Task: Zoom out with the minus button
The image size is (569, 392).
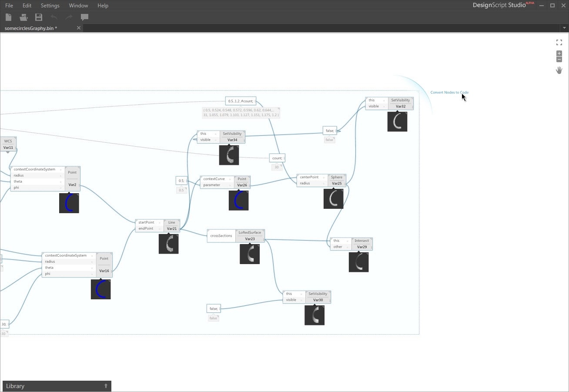Action: point(559,60)
